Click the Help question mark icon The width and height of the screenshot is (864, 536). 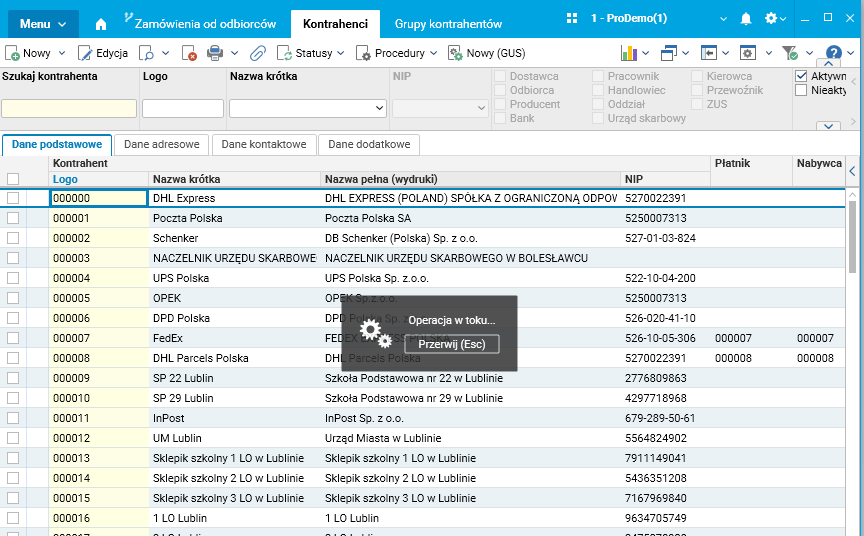833,53
